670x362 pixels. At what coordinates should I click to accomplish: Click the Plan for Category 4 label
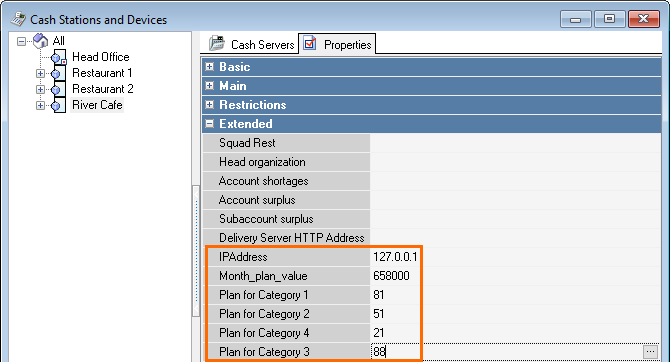click(x=264, y=333)
